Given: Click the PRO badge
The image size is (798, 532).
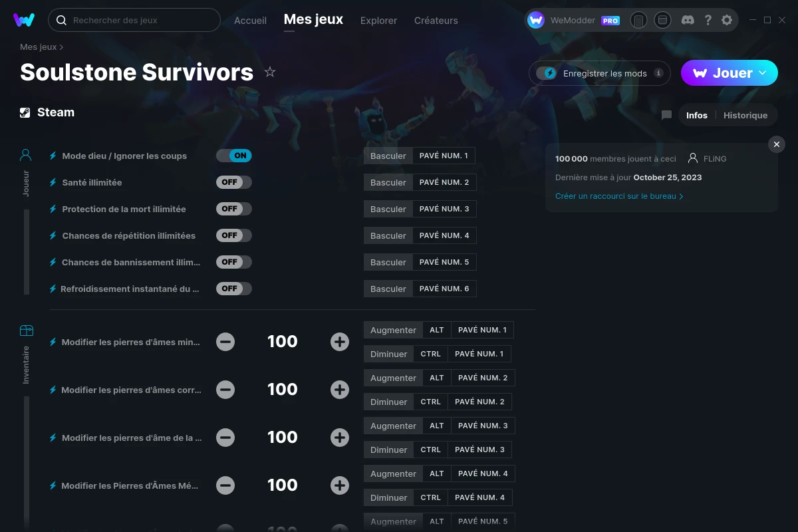Looking at the screenshot, I should pyautogui.click(x=610, y=21).
